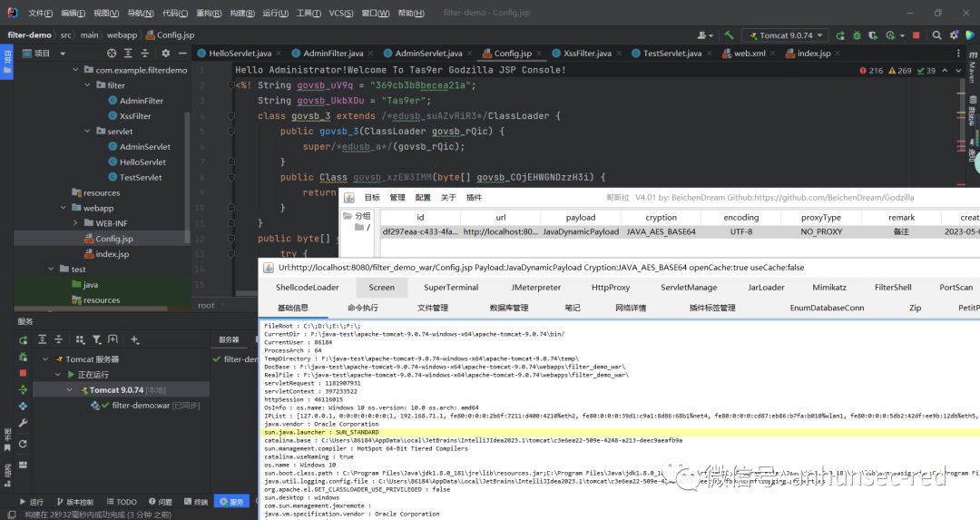Image resolution: width=980 pixels, height=520 pixels.
Task: Rerun the server from the Services sidebar
Action: [x=23, y=340]
